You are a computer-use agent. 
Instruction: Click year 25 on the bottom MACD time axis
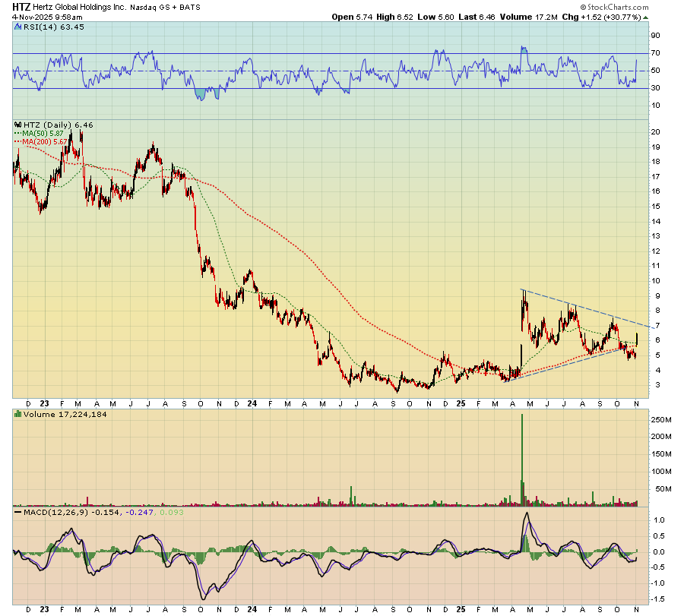pos(461,609)
